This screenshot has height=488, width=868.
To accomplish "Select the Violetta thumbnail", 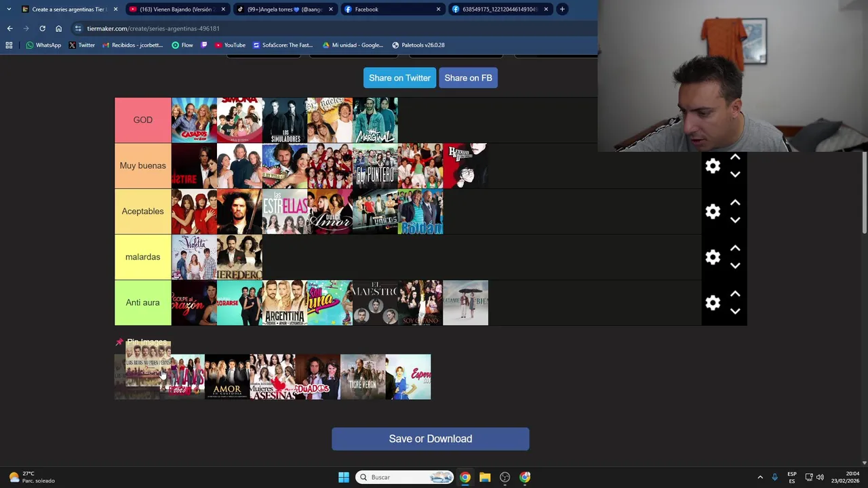I will pyautogui.click(x=194, y=257).
